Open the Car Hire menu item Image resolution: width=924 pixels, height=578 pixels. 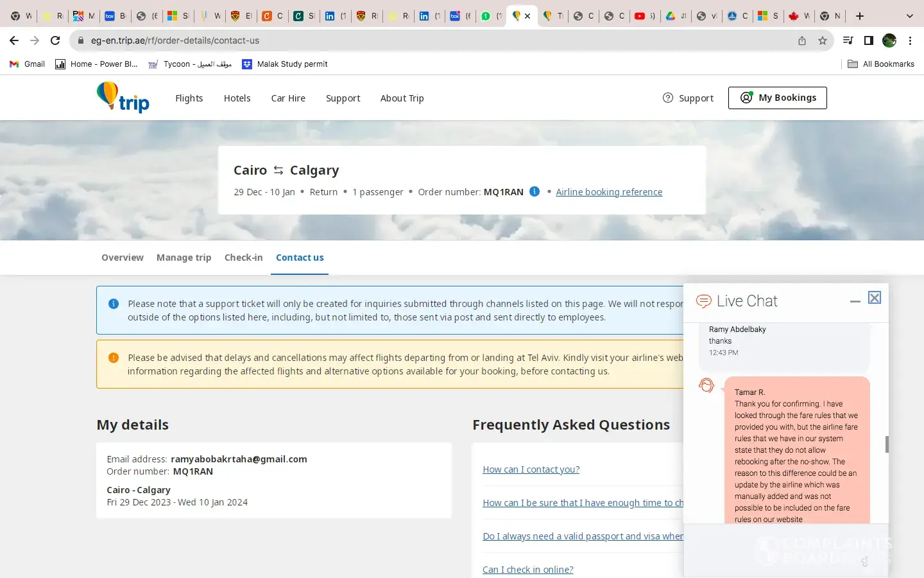pyautogui.click(x=288, y=98)
